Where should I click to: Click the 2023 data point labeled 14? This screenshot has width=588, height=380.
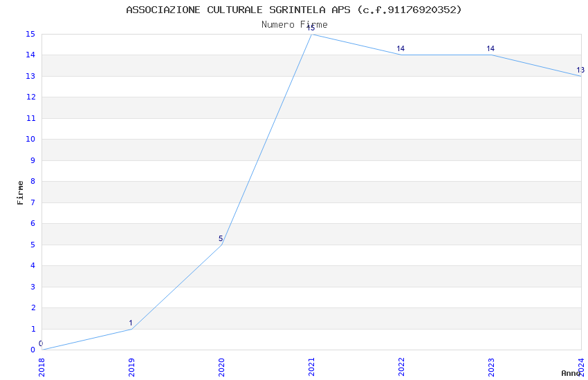click(x=492, y=55)
